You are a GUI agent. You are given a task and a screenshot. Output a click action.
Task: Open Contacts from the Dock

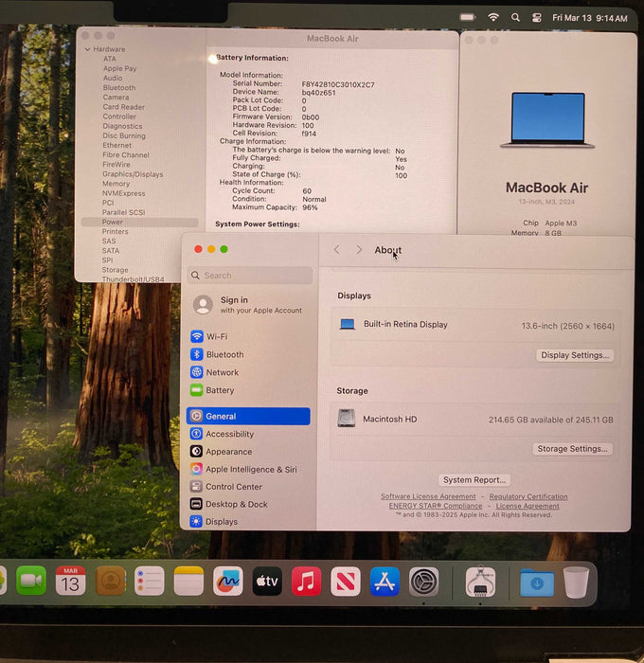[x=110, y=581]
